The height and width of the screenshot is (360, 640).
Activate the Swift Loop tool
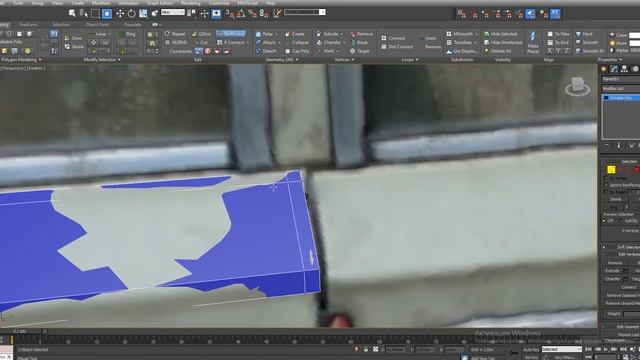coord(231,33)
